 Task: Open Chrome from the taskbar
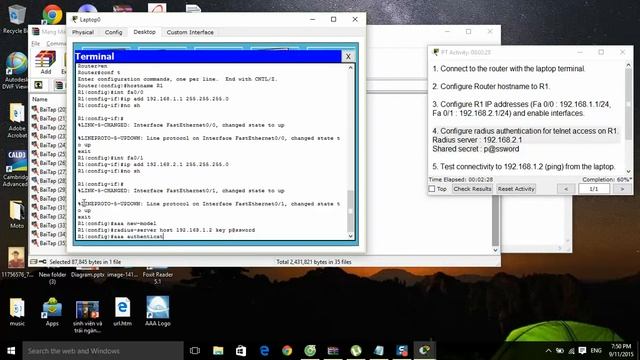click(287, 351)
